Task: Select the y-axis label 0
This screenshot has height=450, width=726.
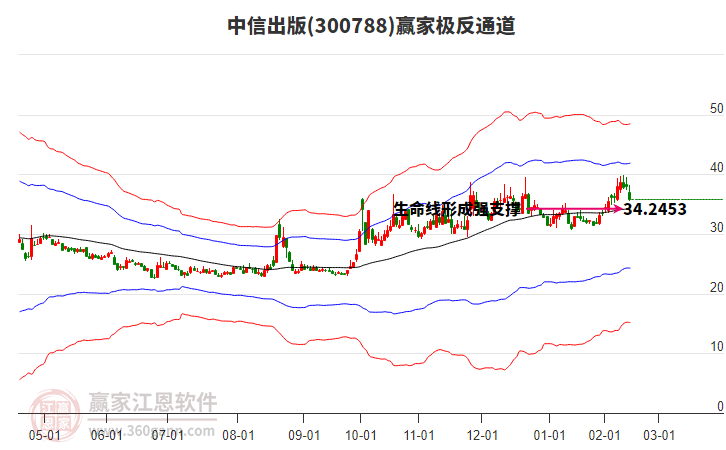Action: click(720, 406)
